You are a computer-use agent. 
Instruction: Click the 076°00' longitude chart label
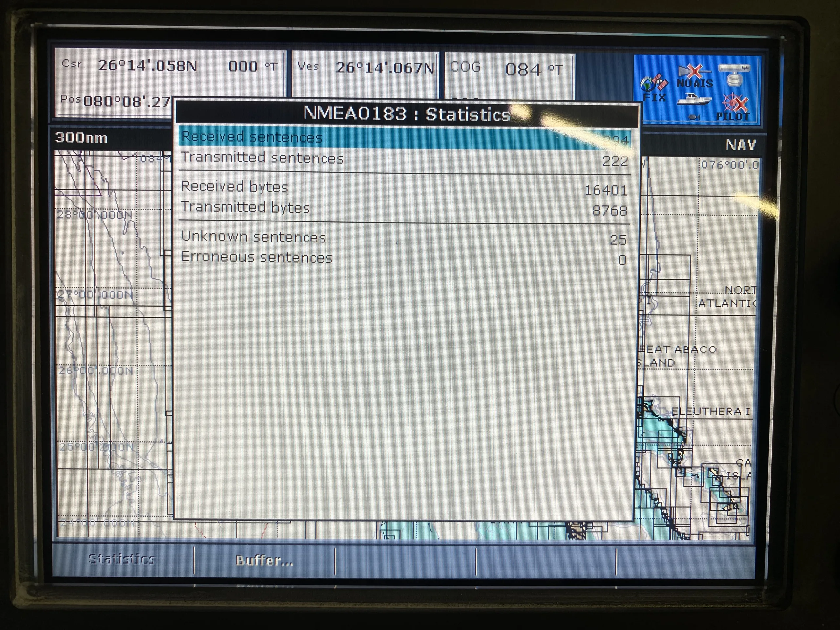730,165
